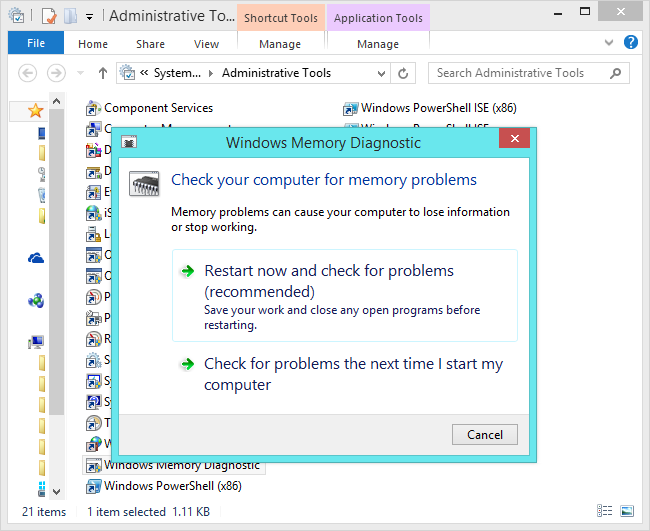Switch to large icons view

tap(626, 511)
